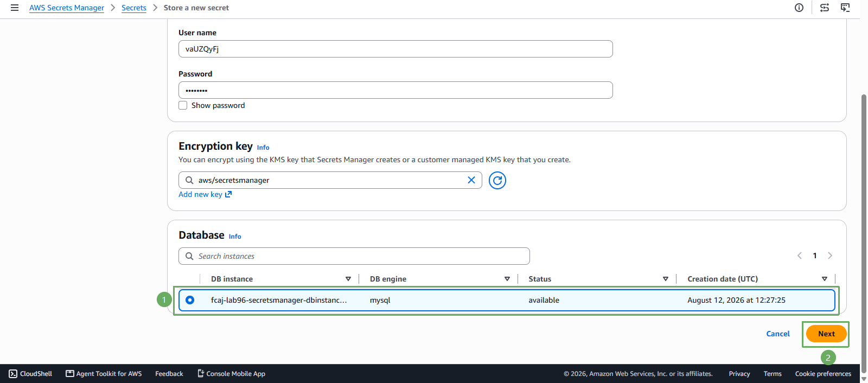The height and width of the screenshot is (383, 868).
Task: Click the orange Next button
Action: [x=826, y=334]
